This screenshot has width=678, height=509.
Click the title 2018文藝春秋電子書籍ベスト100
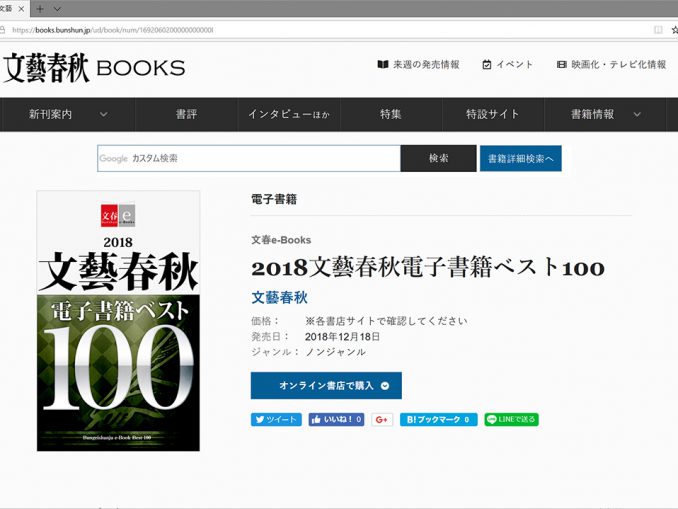point(428,268)
